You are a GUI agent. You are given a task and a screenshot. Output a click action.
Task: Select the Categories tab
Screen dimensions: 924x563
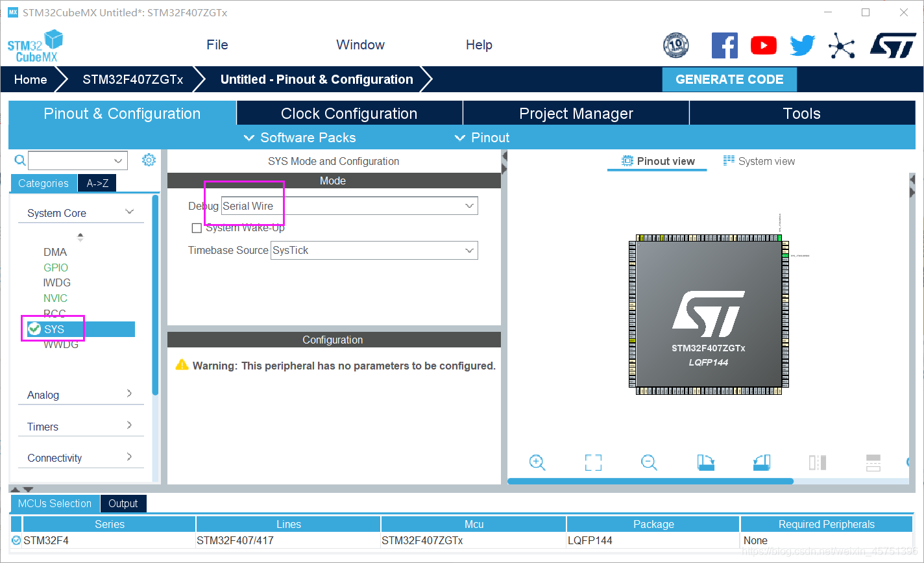tap(43, 183)
